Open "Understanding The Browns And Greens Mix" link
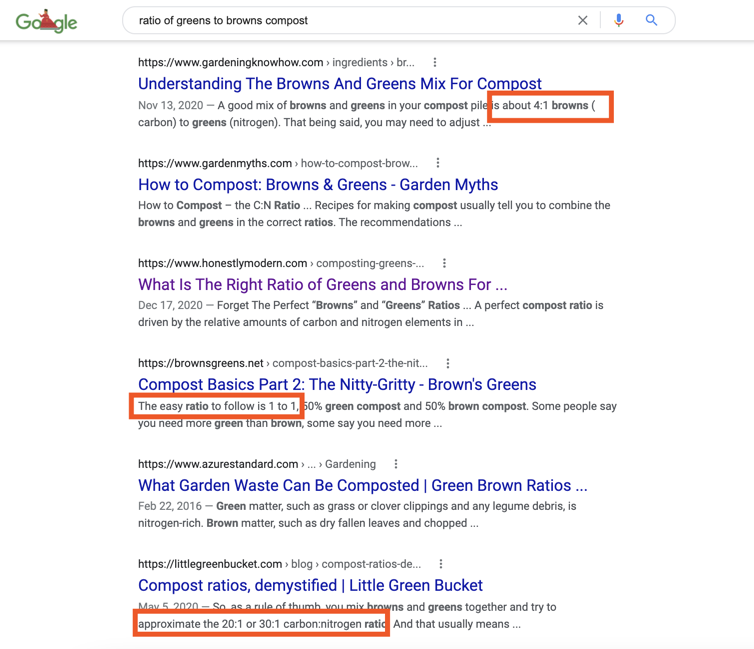Screen dimensions: 754x649 tap(340, 84)
